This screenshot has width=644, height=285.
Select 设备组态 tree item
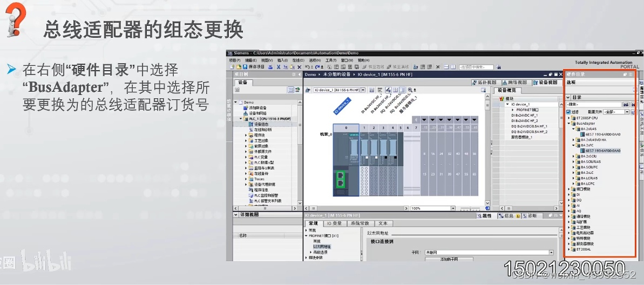tap(260, 124)
